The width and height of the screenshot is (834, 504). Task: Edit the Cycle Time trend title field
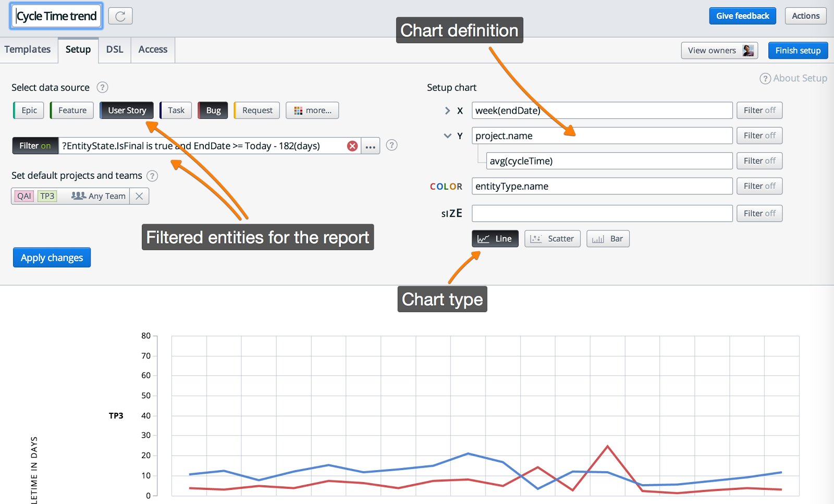[x=56, y=16]
